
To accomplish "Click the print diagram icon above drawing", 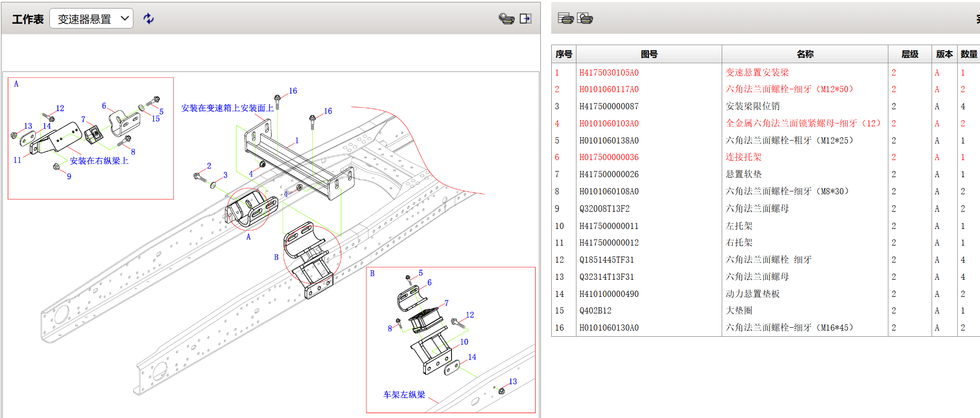I will (x=506, y=19).
